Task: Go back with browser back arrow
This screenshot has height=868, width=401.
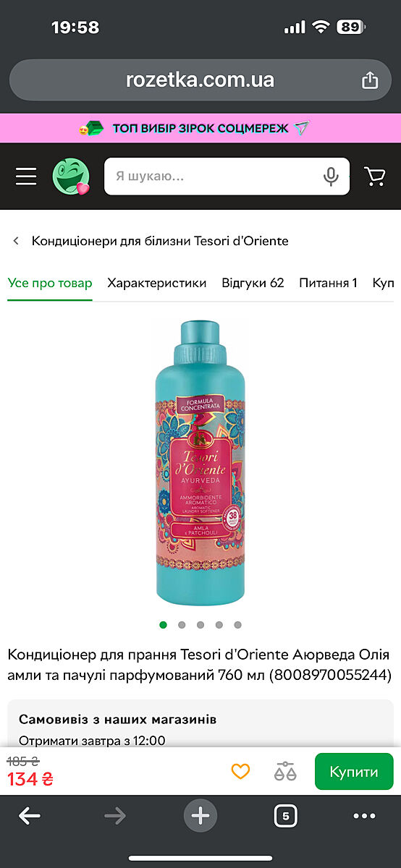Action: click(x=30, y=817)
